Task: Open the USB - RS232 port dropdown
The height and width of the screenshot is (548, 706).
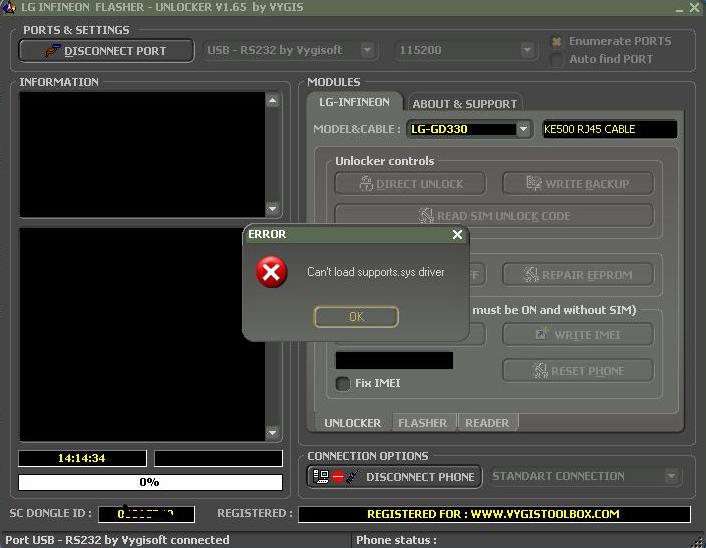Action: [367, 50]
